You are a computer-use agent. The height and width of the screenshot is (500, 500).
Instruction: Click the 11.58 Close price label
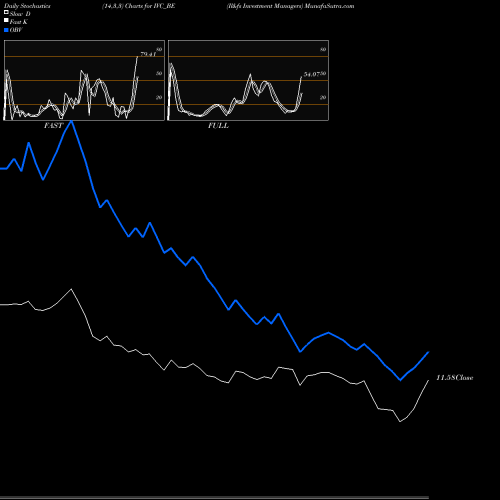click(x=455, y=378)
